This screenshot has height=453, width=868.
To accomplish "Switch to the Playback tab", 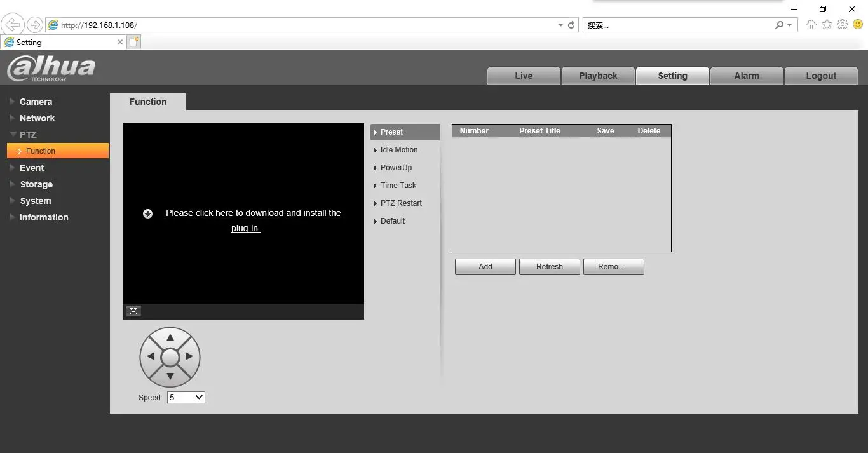I will (598, 76).
